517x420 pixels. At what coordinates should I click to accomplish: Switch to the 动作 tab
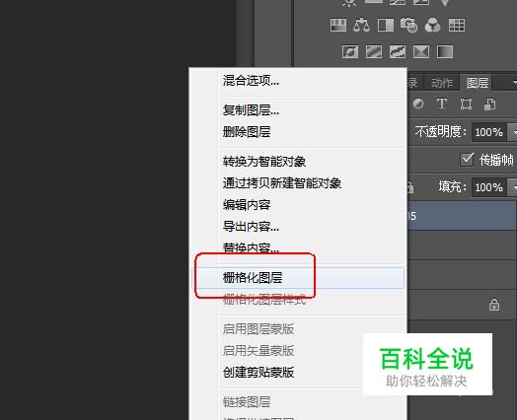442,83
